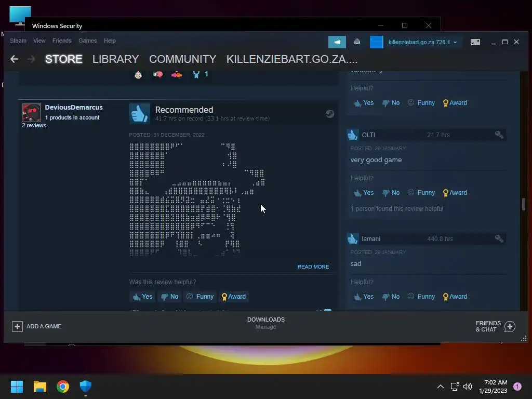
Task: Click the pink brain award icon above the review
Action: tap(157, 74)
